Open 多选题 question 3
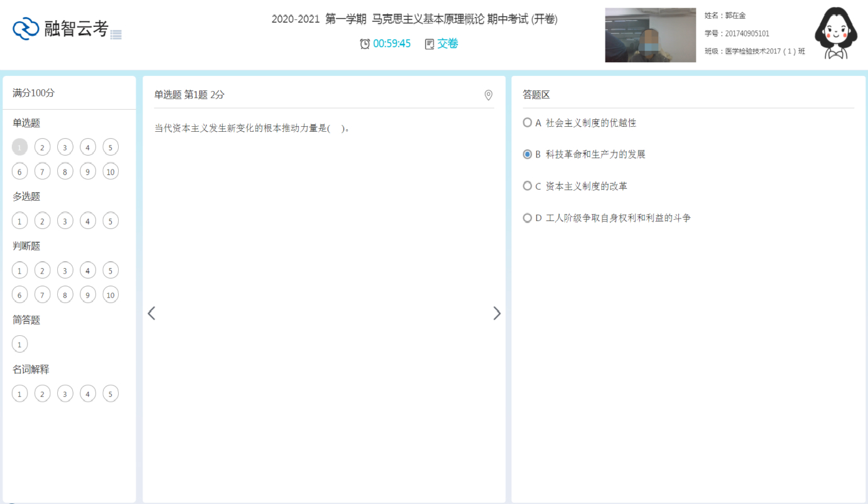Screen dimensions: 868x504 tap(65, 221)
